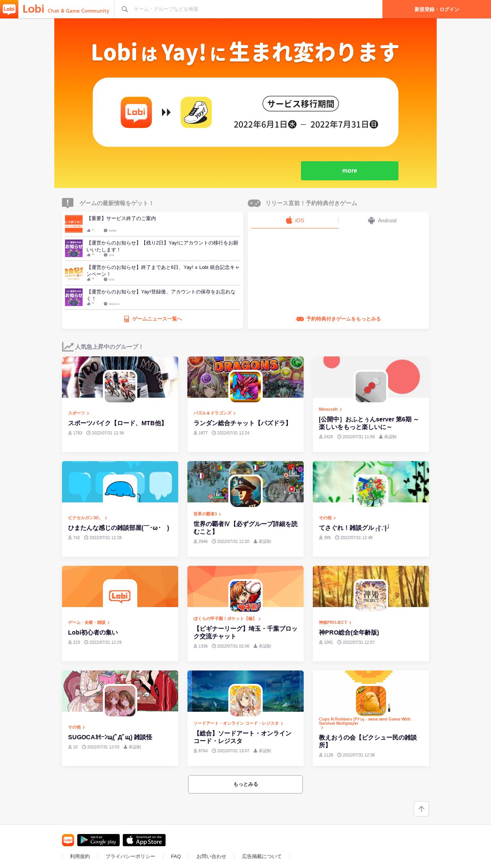Open 【ビギナーリーグ】埼玉・千葉ブロック交流チャット group
The width and height of the screenshot is (491, 868).
(x=245, y=633)
